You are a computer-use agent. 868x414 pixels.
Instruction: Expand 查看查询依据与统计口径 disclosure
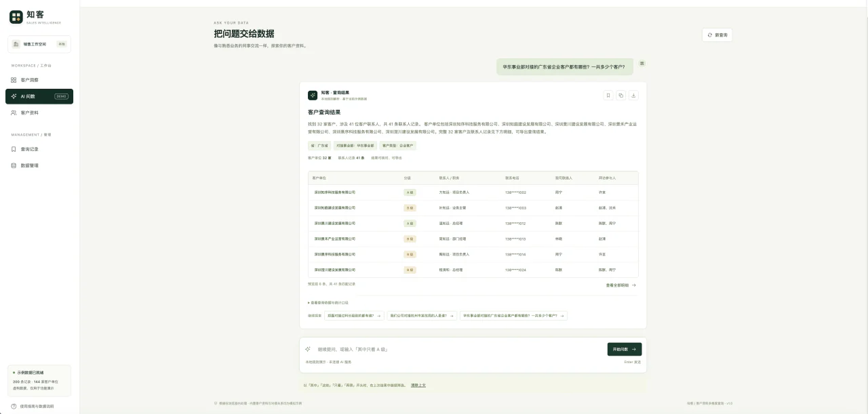[328, 302]
